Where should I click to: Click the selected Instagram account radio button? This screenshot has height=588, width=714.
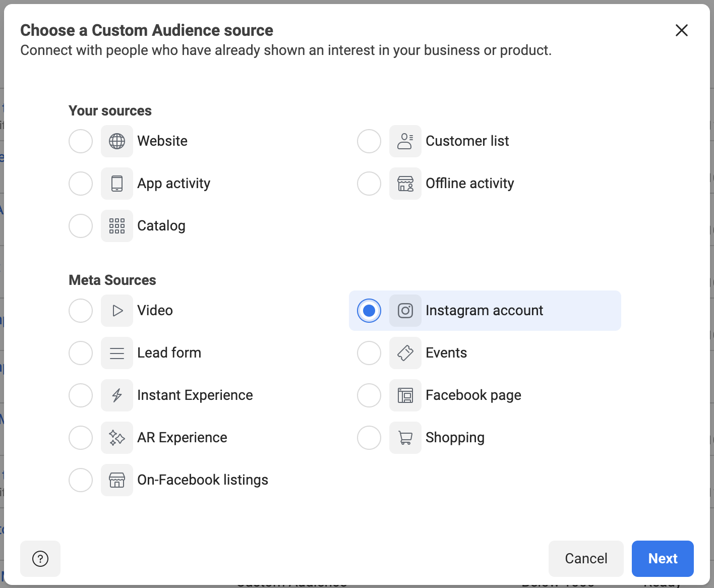[x=369, y=311]
